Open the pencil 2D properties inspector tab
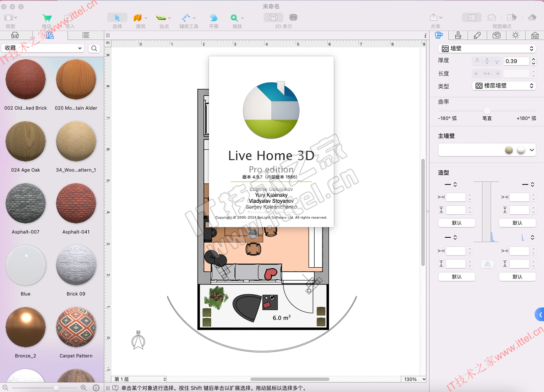Image resolution: width=544 pixels, height=392 pixels. (477, 36)
